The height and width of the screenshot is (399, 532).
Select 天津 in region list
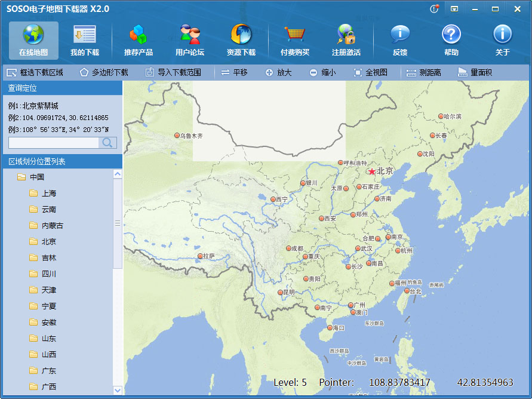42,290
